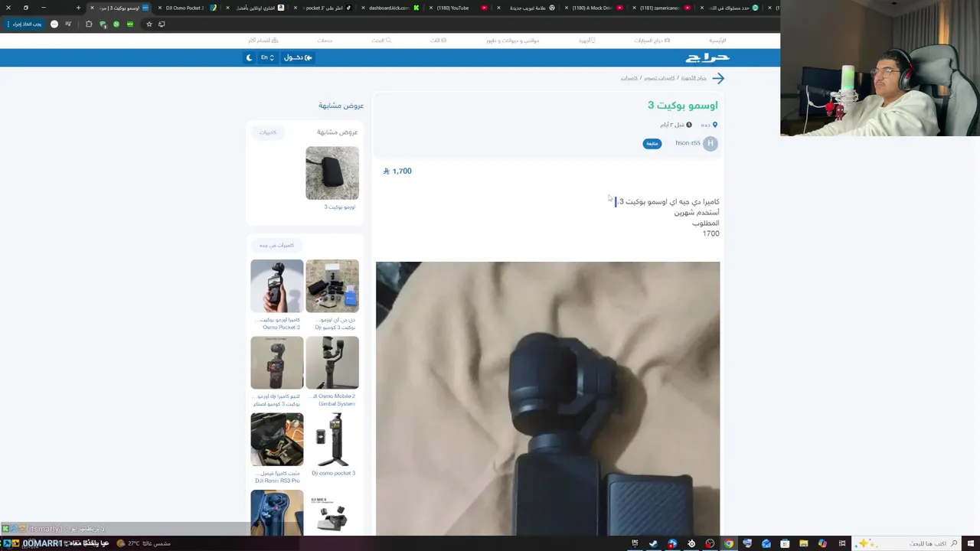The image size is (980, 551).
Task: Click the كاميرات tag in similar offers
Action: pyautogui.click(x=267, y=132)
